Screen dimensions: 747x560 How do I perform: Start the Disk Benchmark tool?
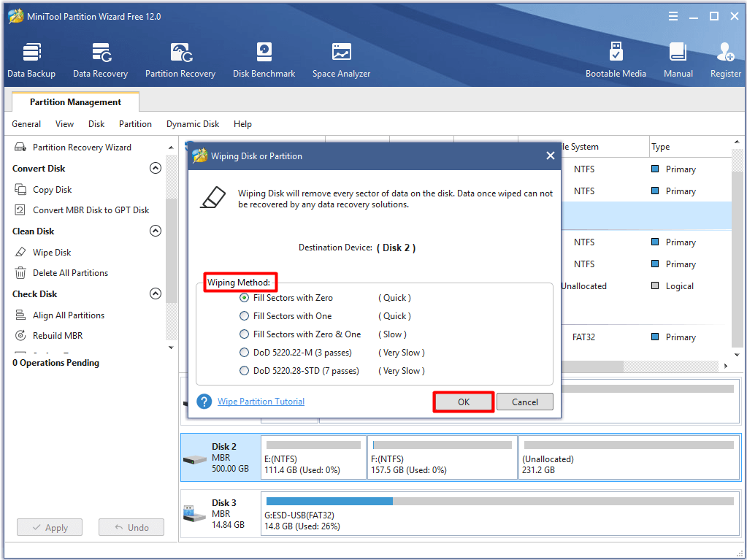coord(264,61)
